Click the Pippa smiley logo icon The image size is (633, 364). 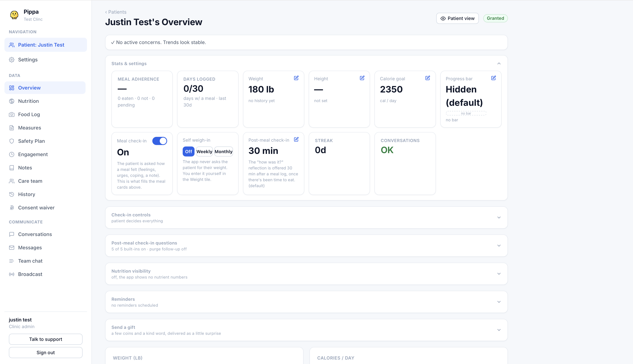[14, 15]
